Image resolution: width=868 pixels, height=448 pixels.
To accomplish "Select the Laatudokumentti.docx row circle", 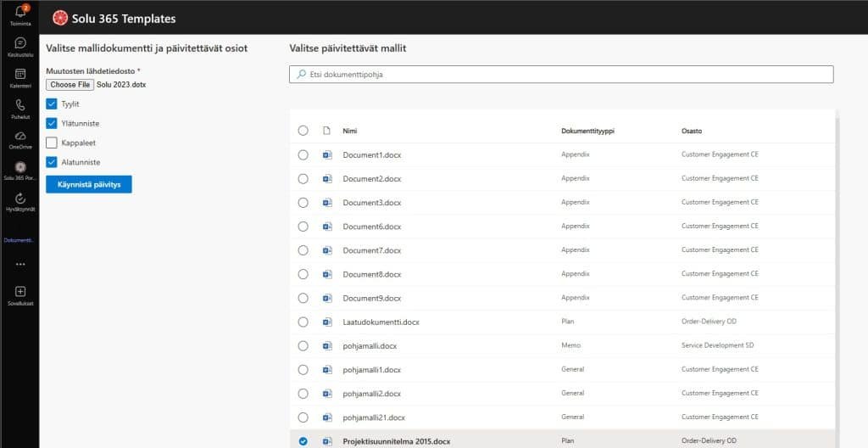I will pyautogui.click(x=303, y=322).
